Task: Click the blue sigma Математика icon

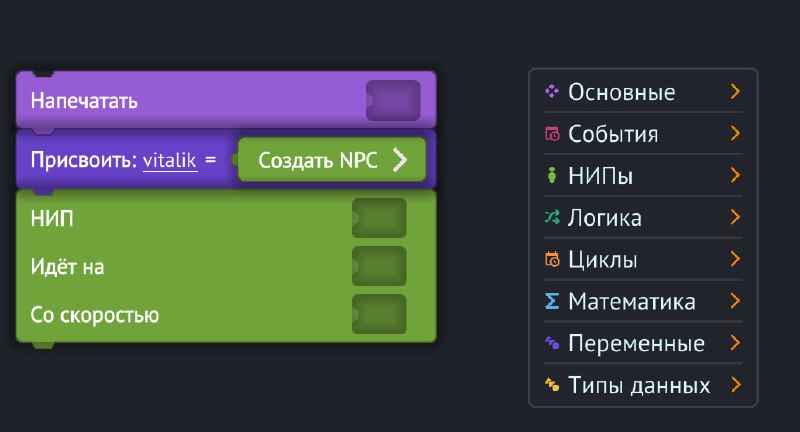Action: pos(552,301)
